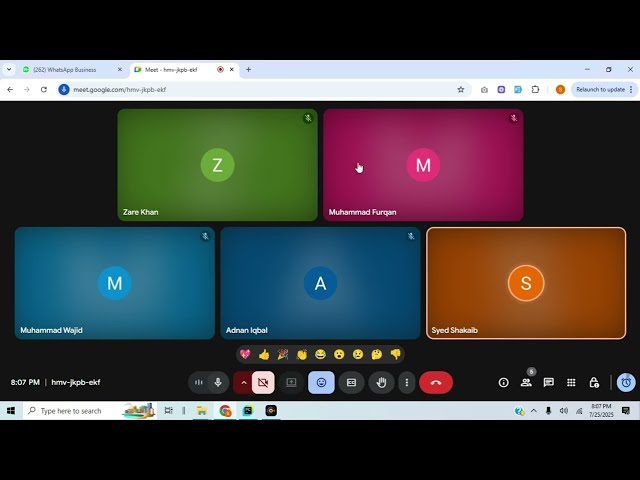Expand the camera settings arrow

tap(243, 382)
